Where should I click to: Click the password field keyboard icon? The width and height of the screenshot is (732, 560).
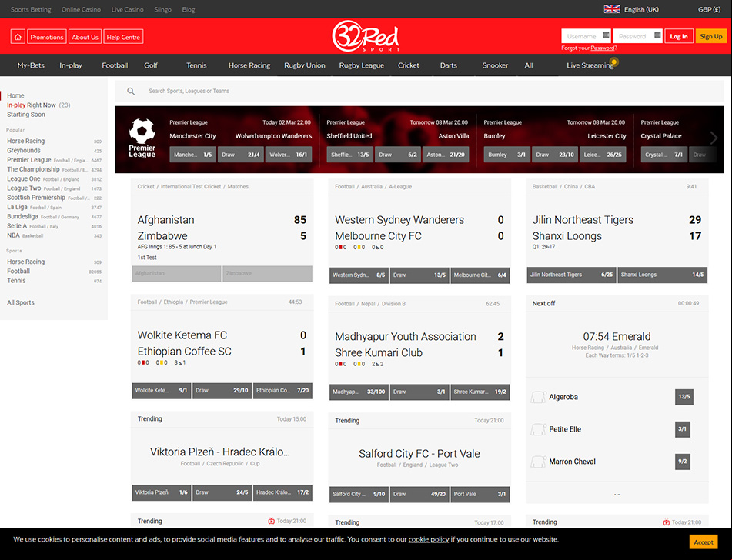point(657,35)
